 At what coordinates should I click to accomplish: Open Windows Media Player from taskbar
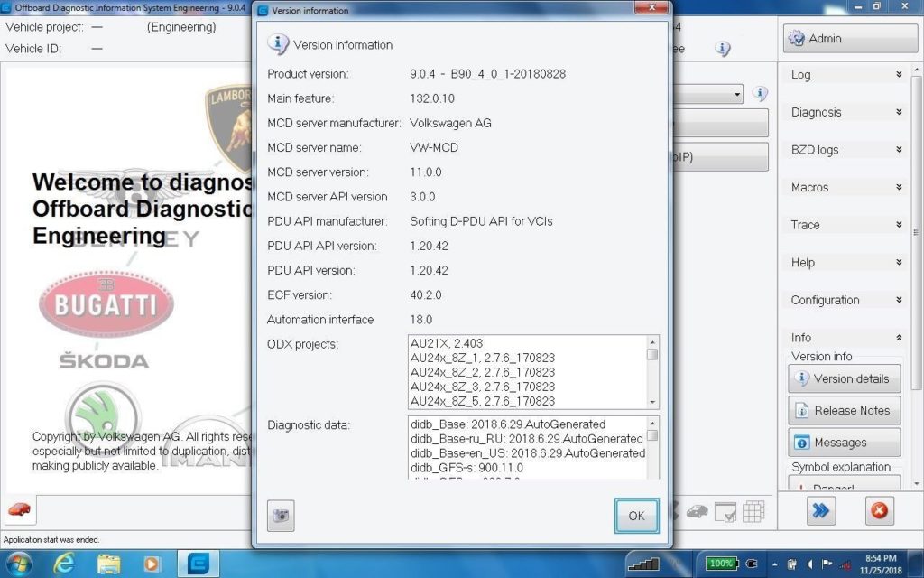152,564
